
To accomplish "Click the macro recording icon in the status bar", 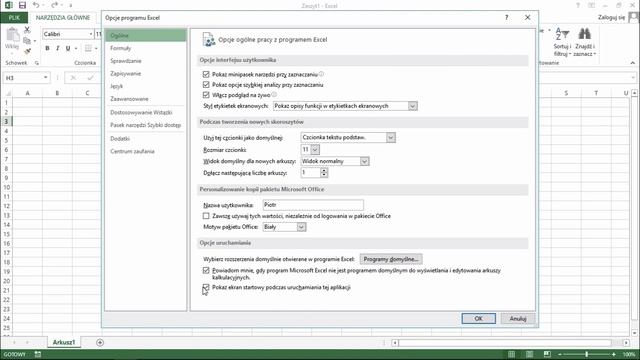I will 38,354.
